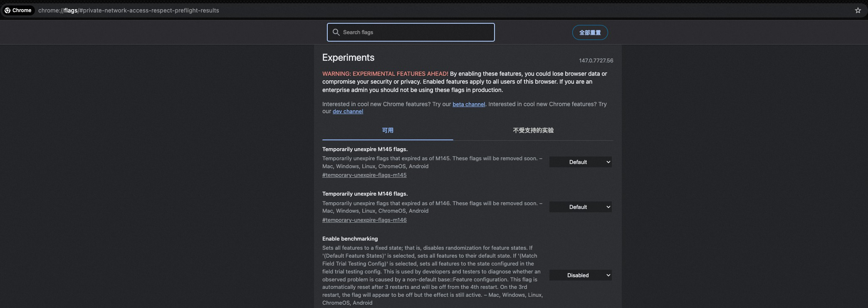Click the magnifier icon in the search box
This screenshot has height=308, width=868.
pyautogui.click(x=336, y=32)
